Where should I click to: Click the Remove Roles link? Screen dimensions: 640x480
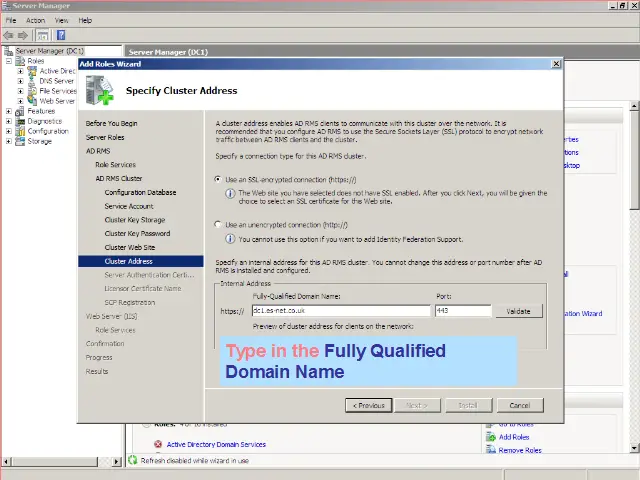(520, 450)
